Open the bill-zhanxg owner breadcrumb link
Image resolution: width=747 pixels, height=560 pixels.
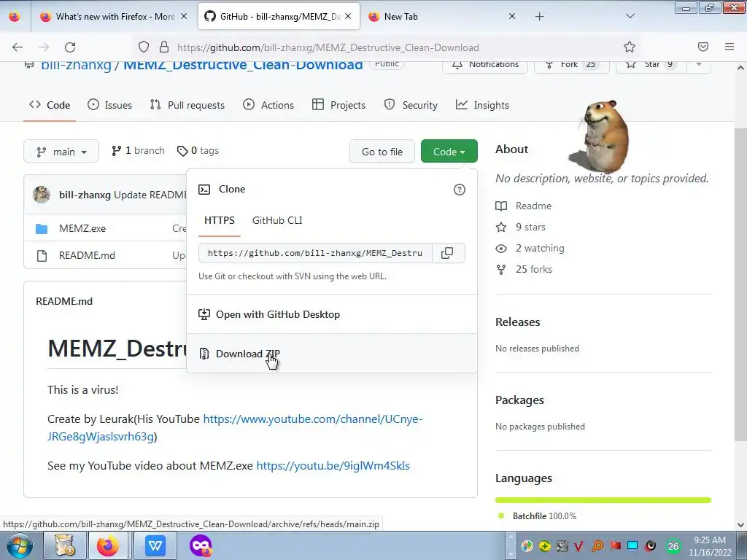76,65
